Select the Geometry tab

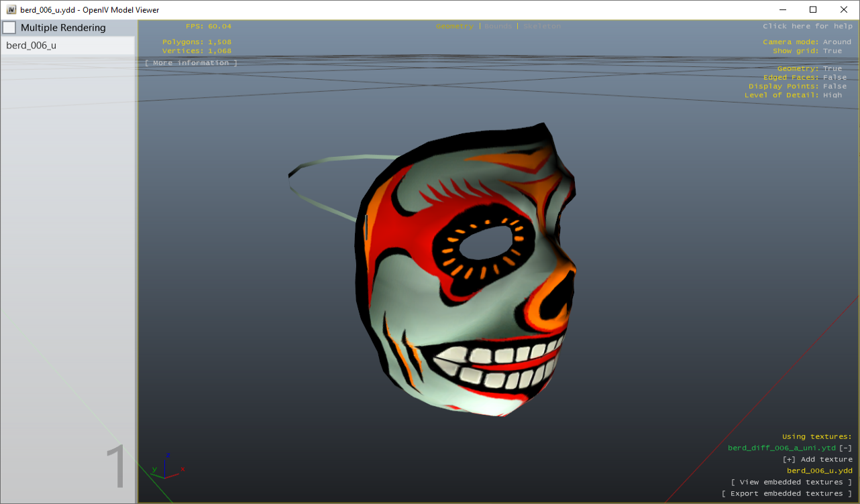click(454, 26)
